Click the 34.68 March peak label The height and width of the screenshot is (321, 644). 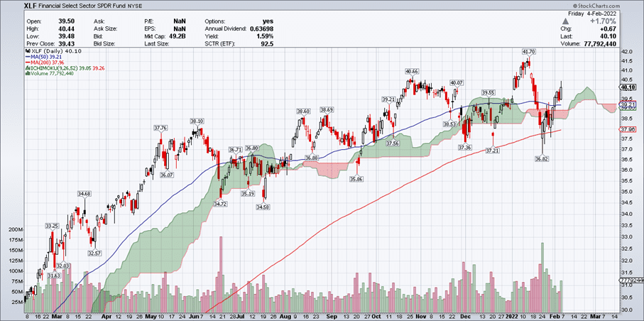tap(84, 193)
